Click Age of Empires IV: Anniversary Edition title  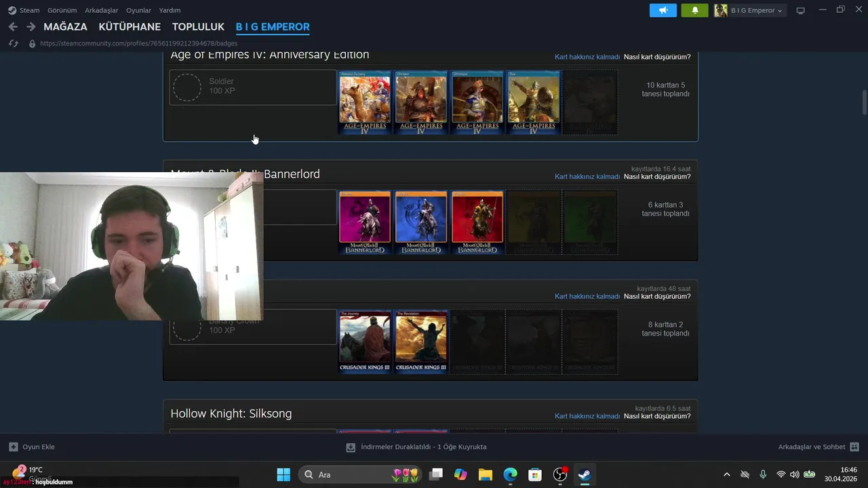click(x=270, y=55)
